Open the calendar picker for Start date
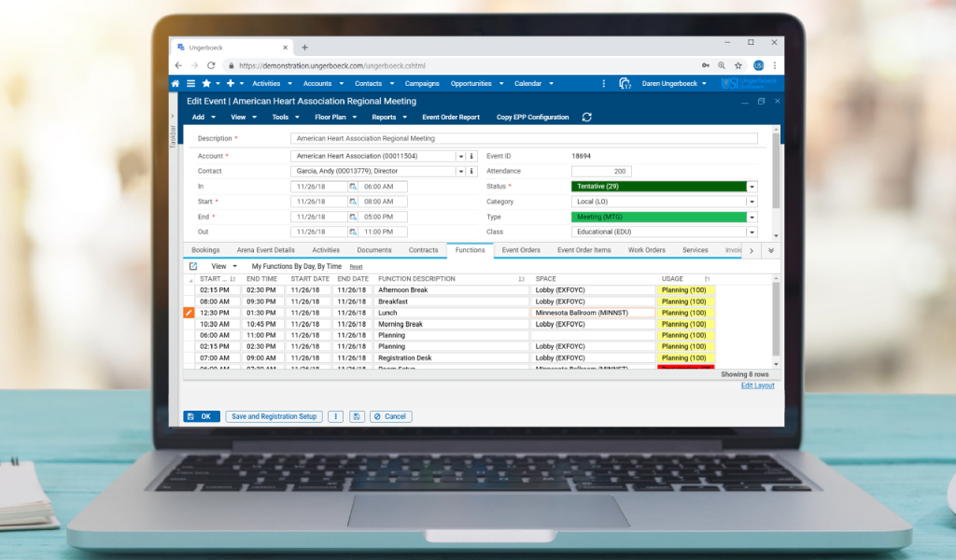The image size is (956, 560). 354,202
